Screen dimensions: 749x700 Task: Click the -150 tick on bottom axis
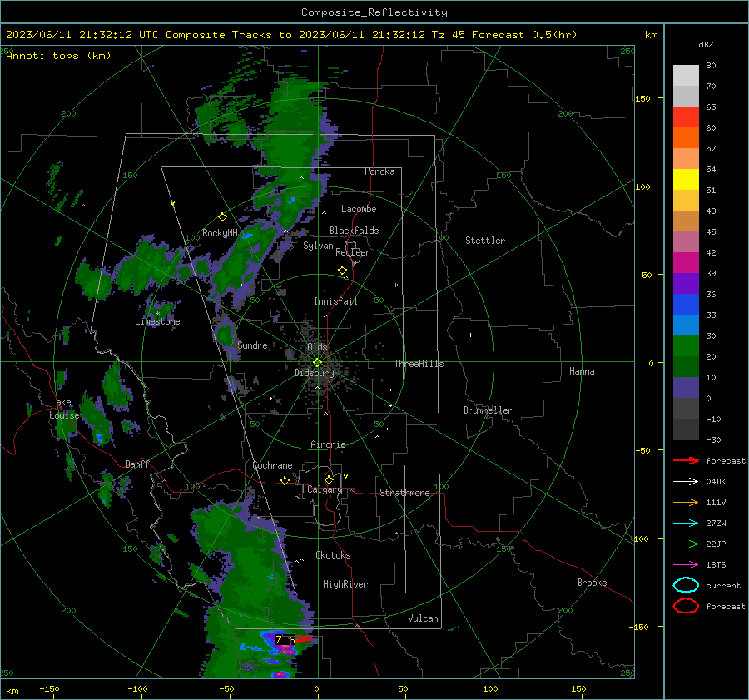[49, 688]
